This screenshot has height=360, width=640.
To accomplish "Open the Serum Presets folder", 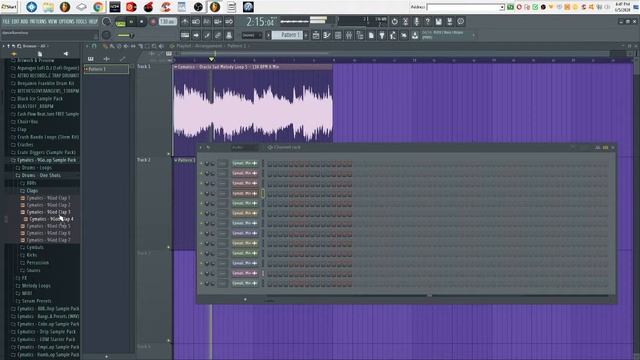I will [36, 301].
